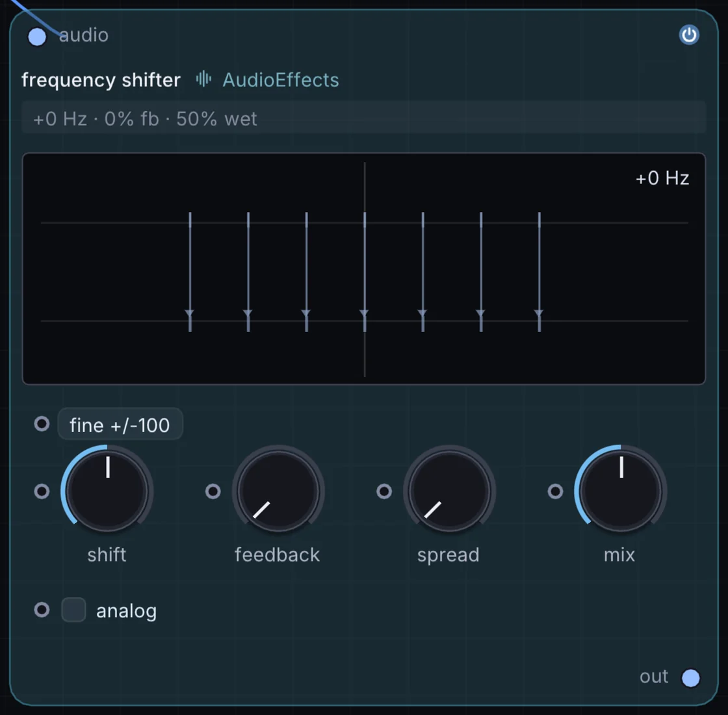Adjust the feedback knob
This screenshot has height=715, width=728.
(278, 491)
